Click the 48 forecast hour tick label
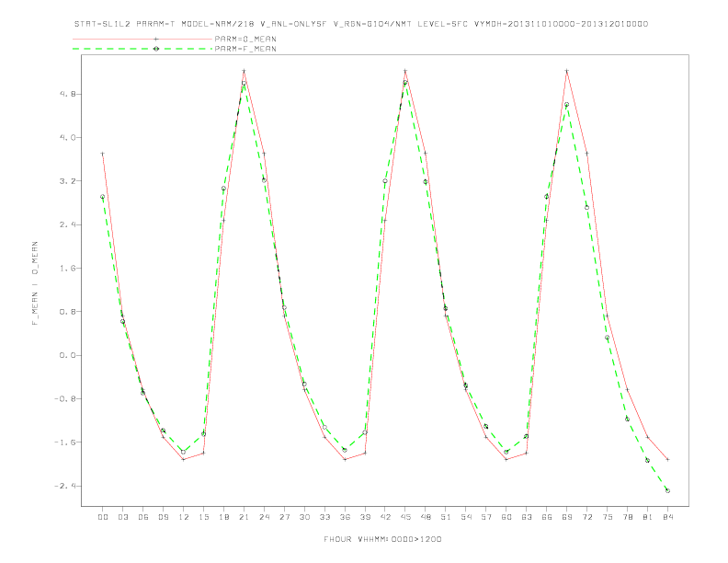Screen dimensions: 728x563 [x=426, y=517]
